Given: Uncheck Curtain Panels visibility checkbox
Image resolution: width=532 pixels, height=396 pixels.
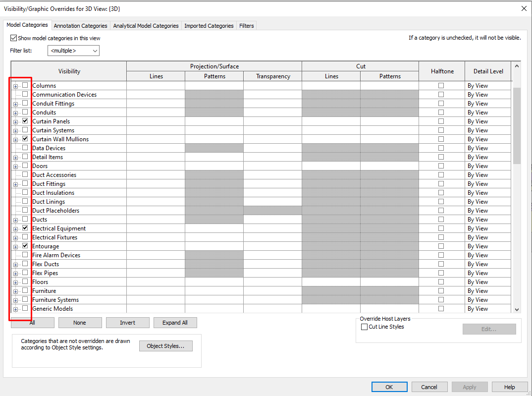Looking at the screenshot, I should pyautogui.click(x=25, y=121).
